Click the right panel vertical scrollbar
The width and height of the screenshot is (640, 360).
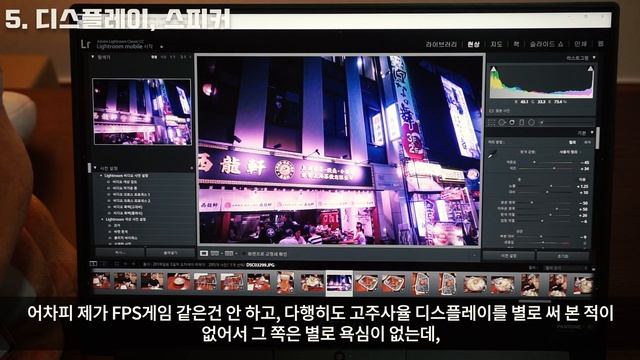pos(597,138)
